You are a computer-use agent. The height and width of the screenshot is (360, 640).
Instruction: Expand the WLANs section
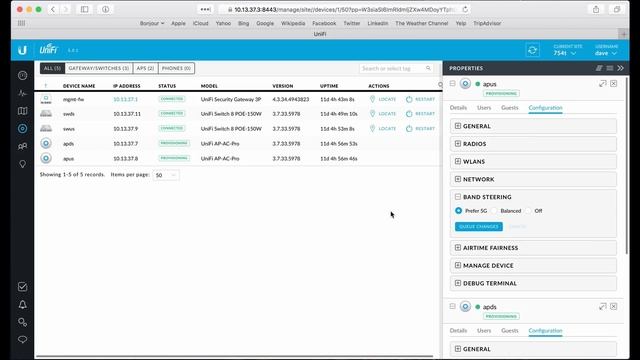coord(533,162)
